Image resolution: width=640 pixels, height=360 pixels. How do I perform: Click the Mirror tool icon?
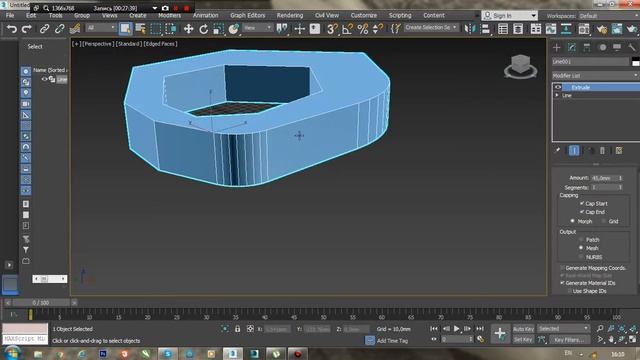point(470,29)
